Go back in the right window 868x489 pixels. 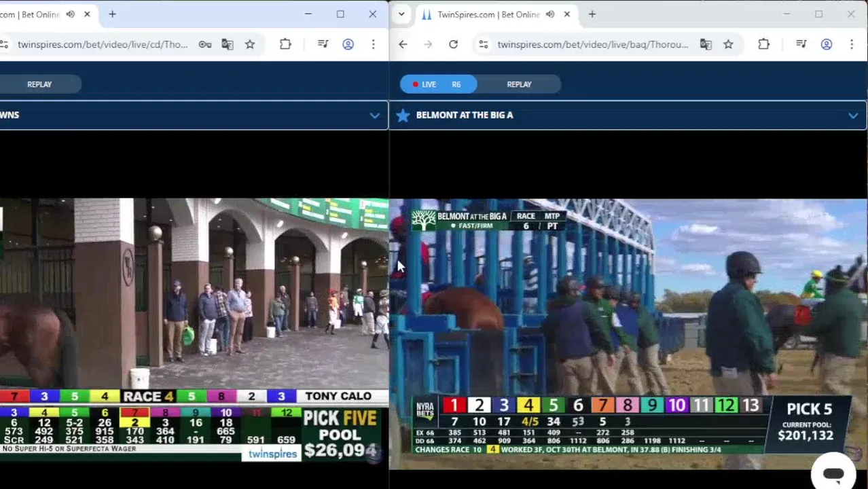point(403,45)
